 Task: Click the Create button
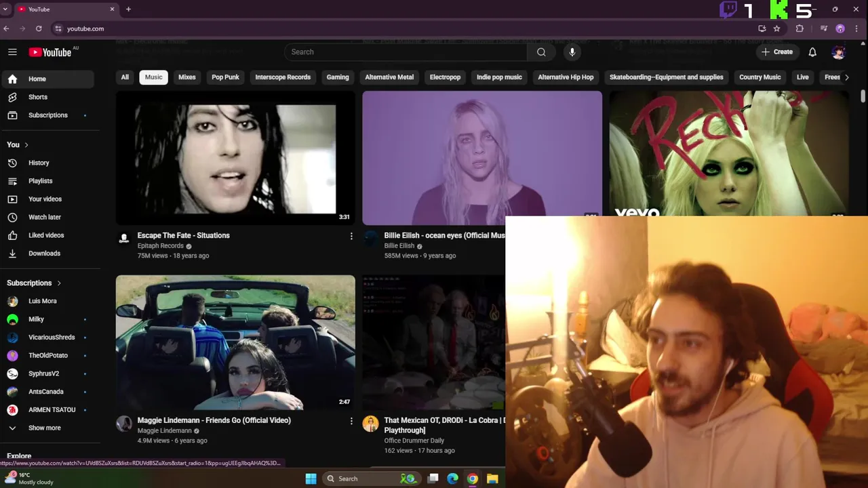777,52
